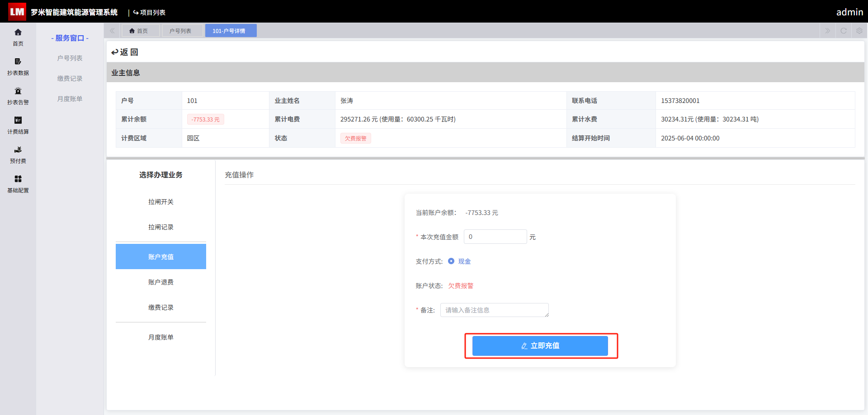Screen dimensions: 868x415
Task: Select 账户退费 in business menu
Action: (x=161, y=282)
